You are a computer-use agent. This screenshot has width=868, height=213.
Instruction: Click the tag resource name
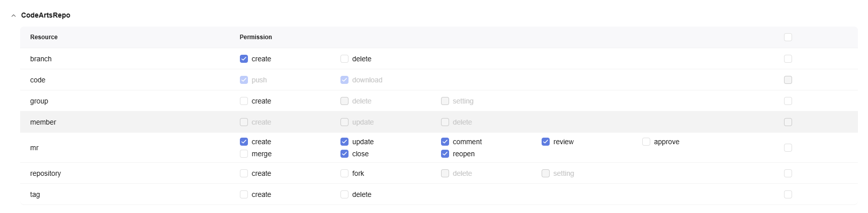coord(35,194)
